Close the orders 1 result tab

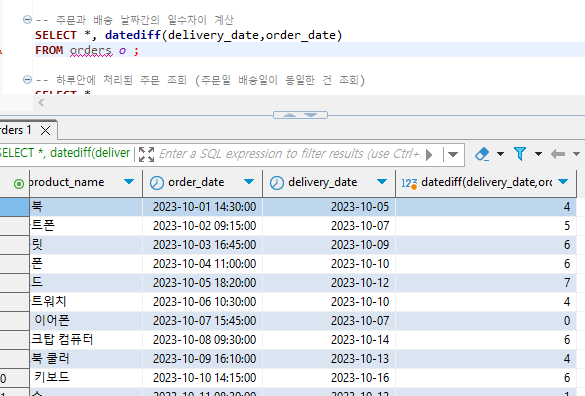click(x=46, y=130)
